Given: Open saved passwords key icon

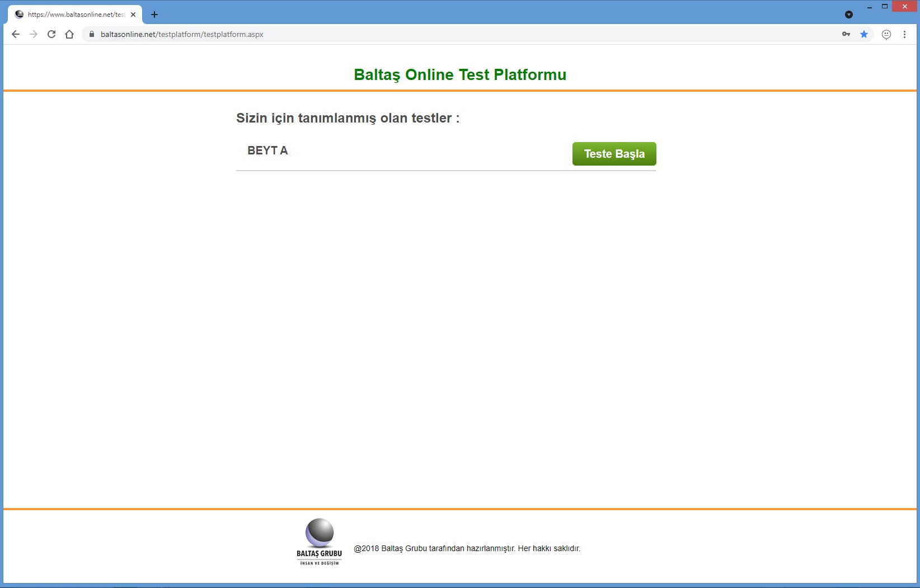Looking at the screenshot, I should 846,34.
